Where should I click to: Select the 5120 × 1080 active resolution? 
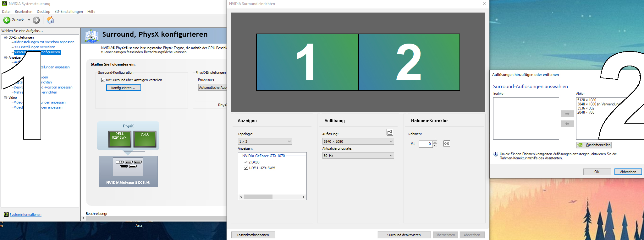coord(587,100)
